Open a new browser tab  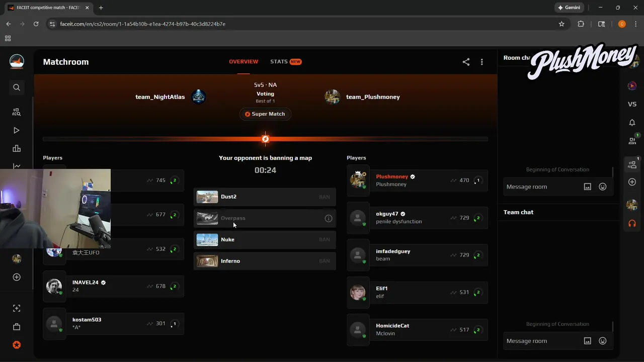tap(101, 8)
